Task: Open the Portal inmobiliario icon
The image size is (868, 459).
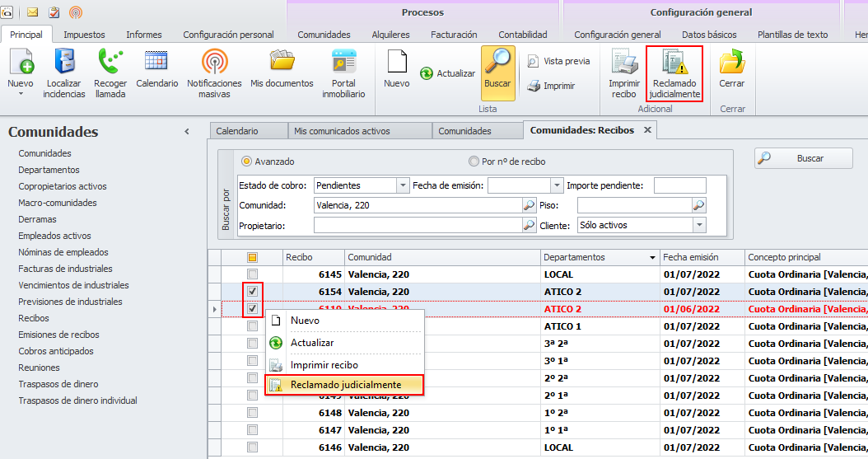Action: 343,64
